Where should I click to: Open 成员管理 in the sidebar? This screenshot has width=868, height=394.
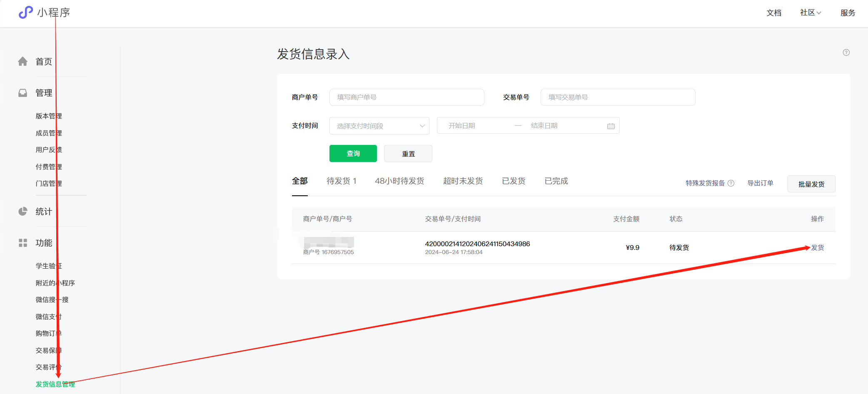point(49,133)
